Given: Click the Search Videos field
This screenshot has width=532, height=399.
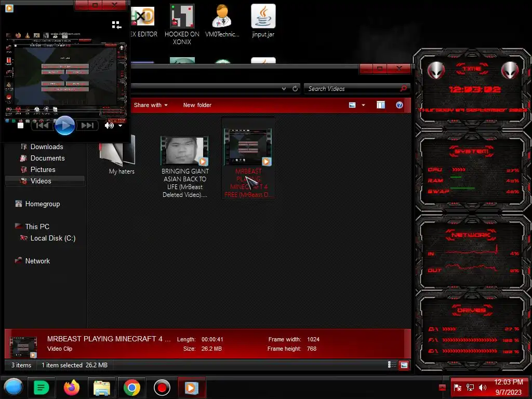Looking at the screenshot, I should point(353,88).
